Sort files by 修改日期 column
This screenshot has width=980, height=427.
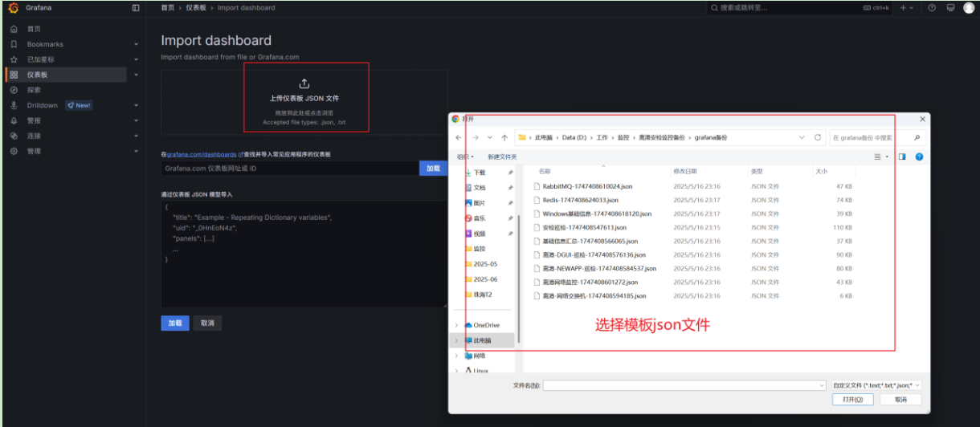(684, 171)
